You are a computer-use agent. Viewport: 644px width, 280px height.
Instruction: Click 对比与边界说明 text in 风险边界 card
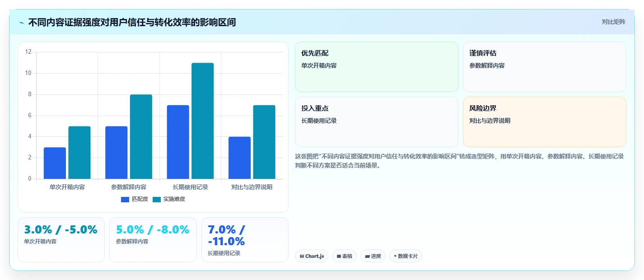click(x=490, y=121)
